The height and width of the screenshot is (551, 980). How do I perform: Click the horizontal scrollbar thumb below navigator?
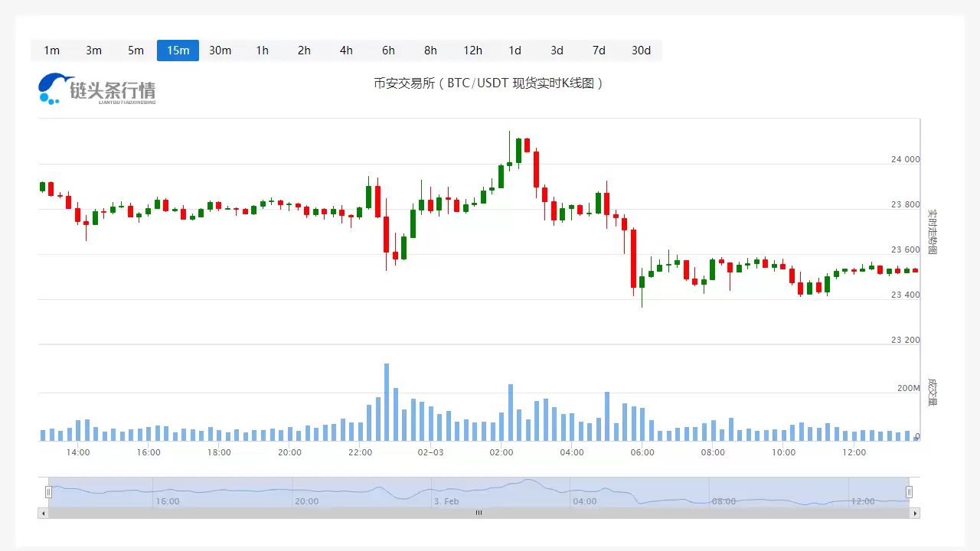pos(479,513)
